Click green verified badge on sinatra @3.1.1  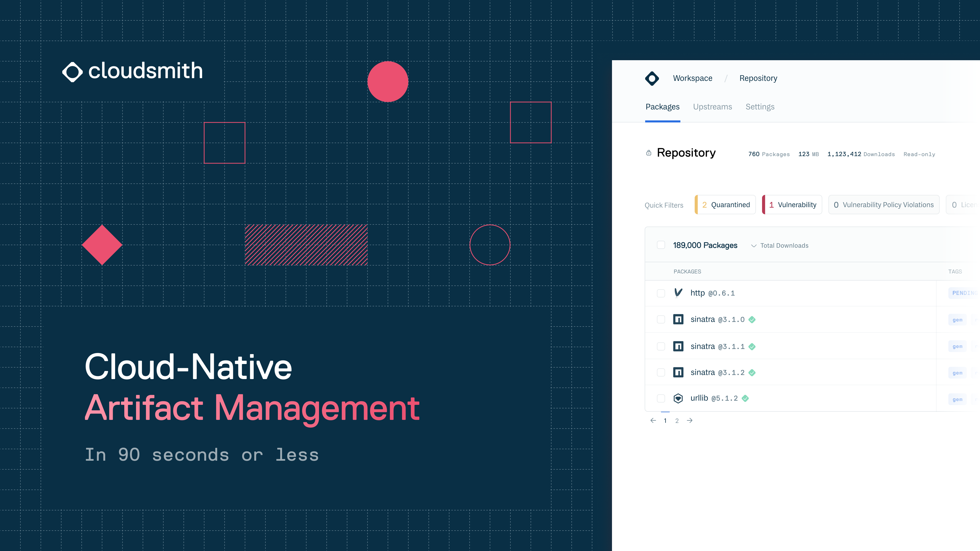click(x=752, y=346)
